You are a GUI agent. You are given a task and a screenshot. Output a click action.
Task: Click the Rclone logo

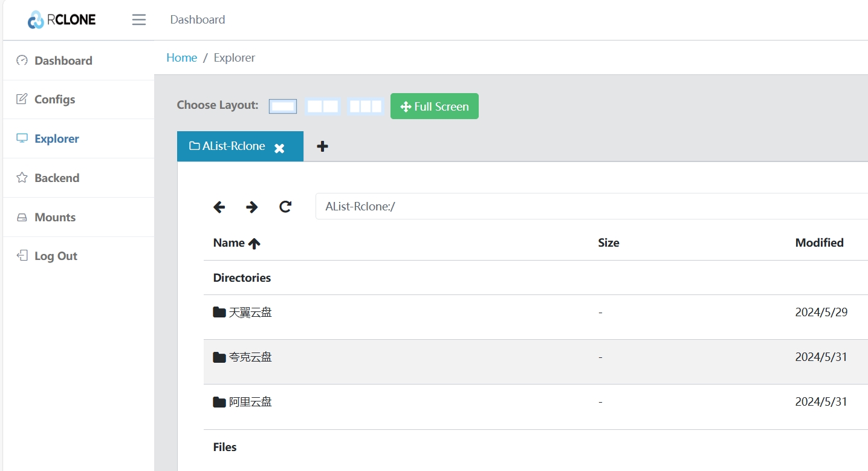point(62,20)
